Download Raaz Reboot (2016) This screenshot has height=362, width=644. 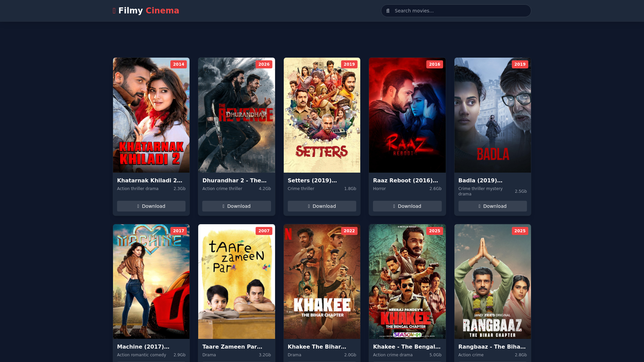(407, 206)
